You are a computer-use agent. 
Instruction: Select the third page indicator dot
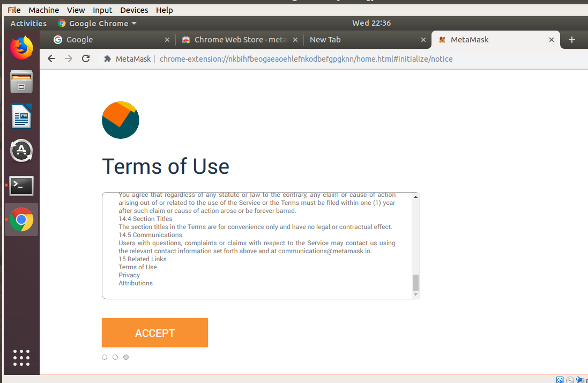tap(125, 357)
